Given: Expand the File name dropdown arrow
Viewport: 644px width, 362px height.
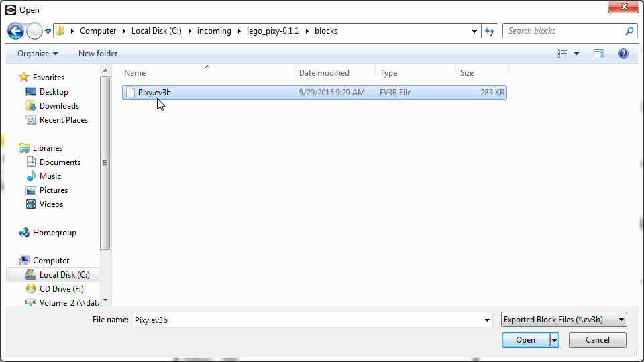Looking at the screenshot, I should coord(488,320).
